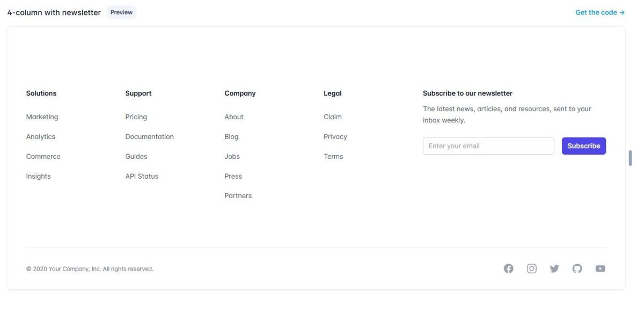Read the Privacy link under Legal
This screenshot has width=644, height=313.
pos(335,137)
